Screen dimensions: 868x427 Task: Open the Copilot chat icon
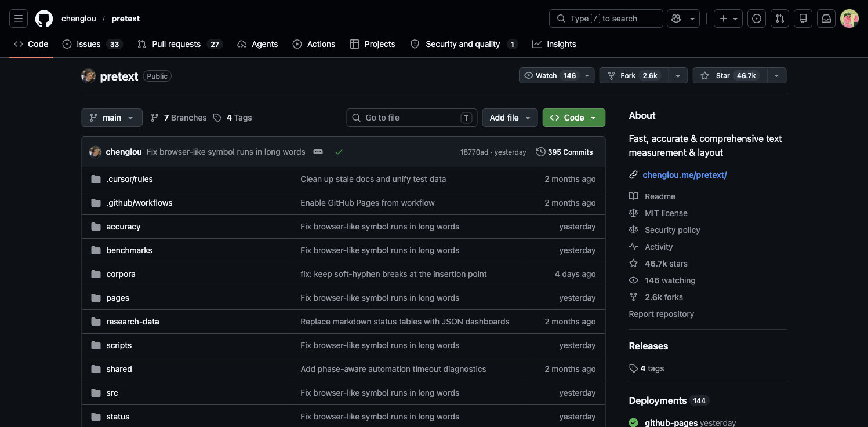[x=676, y=19]
